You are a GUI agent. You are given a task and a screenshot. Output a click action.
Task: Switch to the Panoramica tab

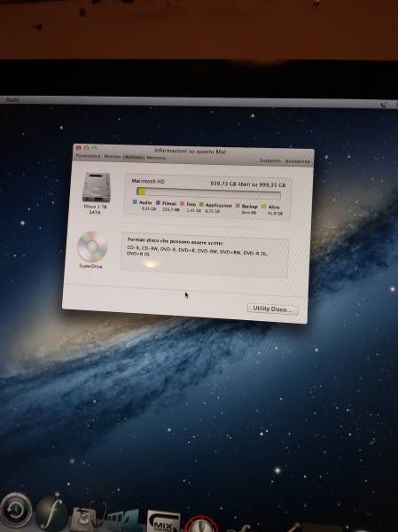tap(88, 156)
